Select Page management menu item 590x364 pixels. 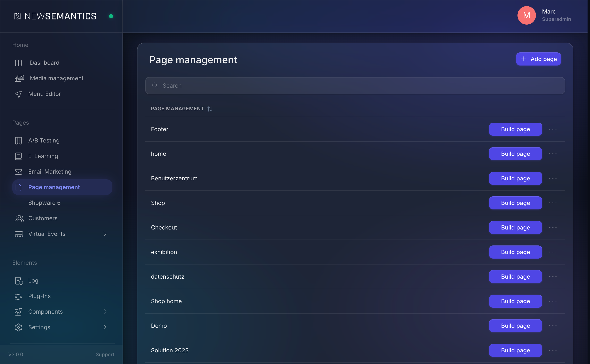pyautogui.click(x=62, y=187)
